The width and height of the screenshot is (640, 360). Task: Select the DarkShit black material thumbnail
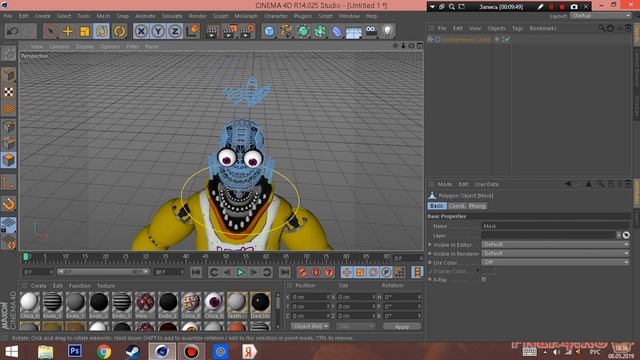coord(260,305)
